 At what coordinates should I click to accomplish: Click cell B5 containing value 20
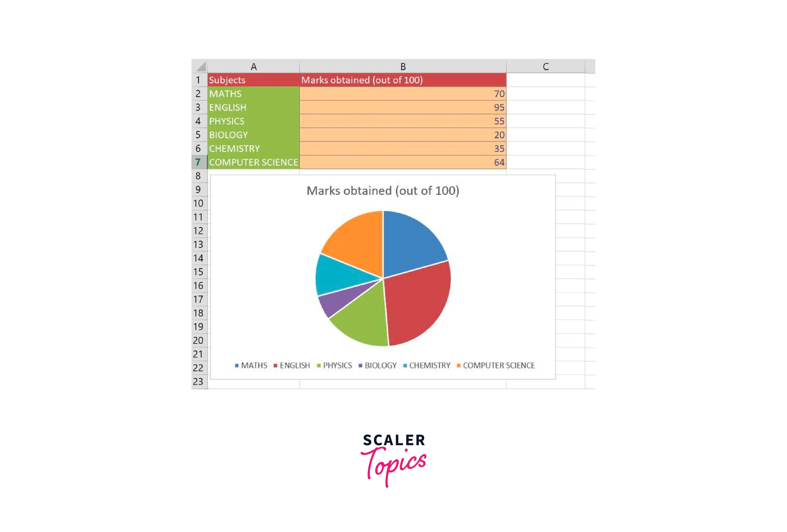(x=403, y=134)
